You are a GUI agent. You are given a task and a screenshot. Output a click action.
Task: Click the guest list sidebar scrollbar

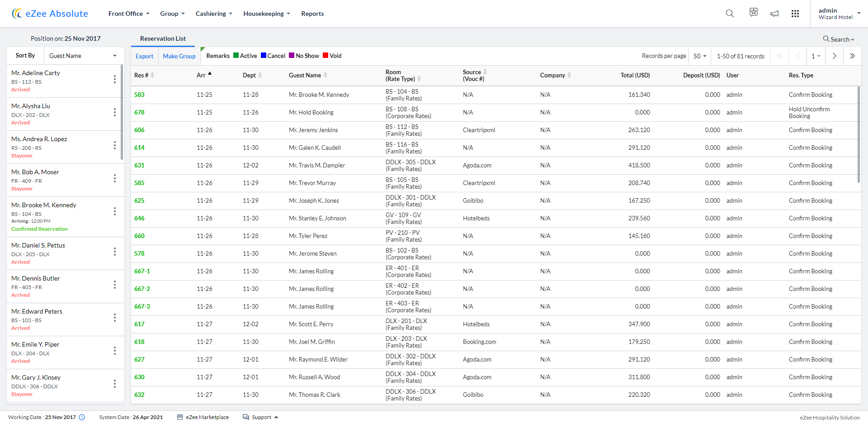click(122, 112)
